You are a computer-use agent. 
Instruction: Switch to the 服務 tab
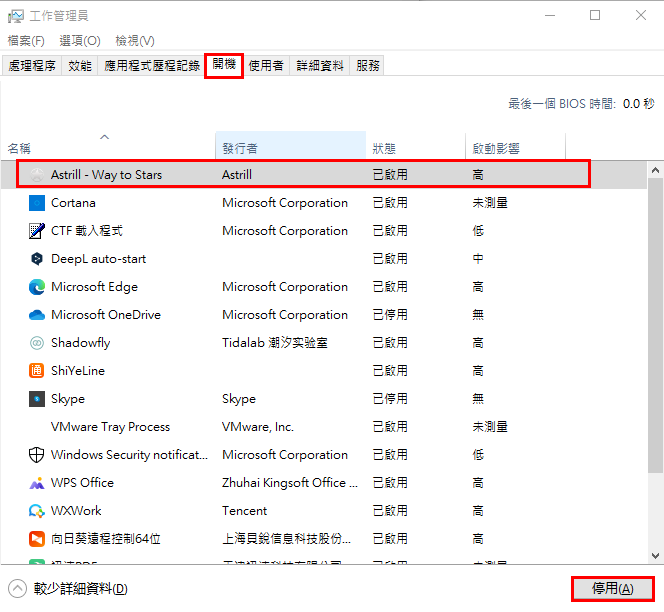(368, 66)
